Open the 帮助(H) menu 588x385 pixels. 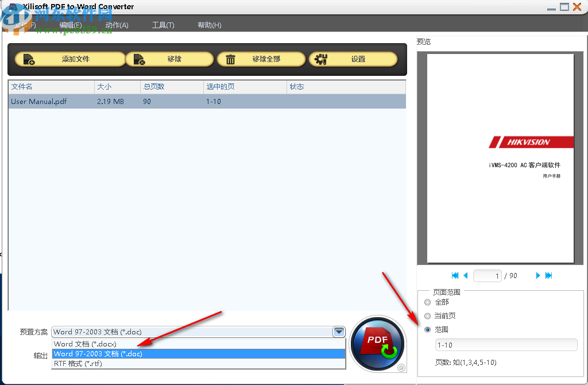click(209, 25)
